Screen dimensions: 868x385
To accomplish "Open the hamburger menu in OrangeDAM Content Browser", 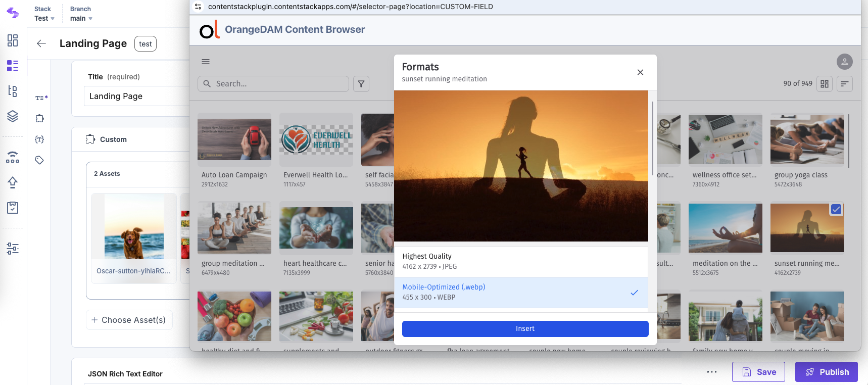I will (x=206, y=62).
